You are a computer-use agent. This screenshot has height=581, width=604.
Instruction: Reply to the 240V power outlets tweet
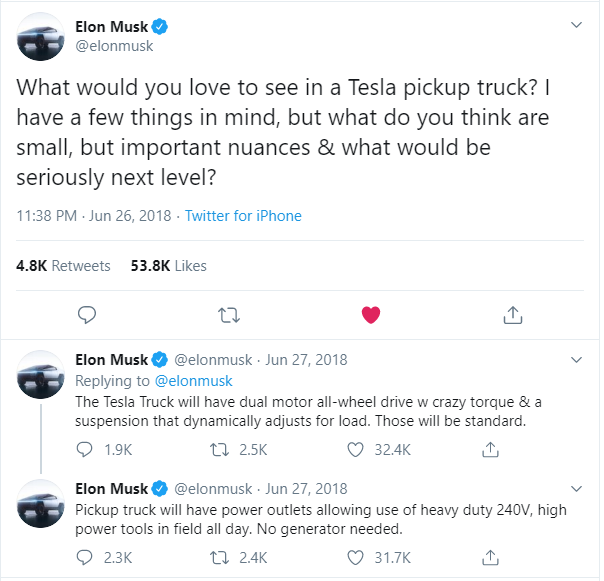(84, 557)
